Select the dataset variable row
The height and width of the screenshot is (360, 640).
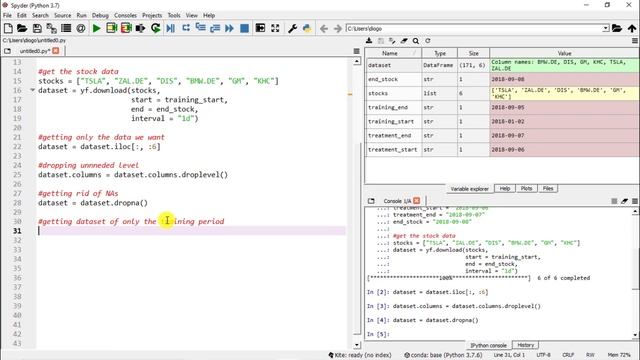tap(502, 65)
